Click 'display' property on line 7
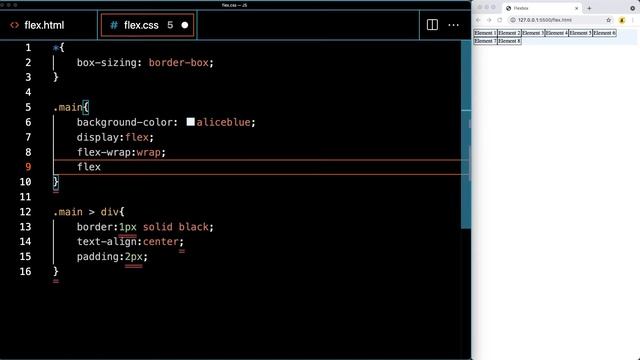This screenshot has height=360, width=640. (98, 137)
